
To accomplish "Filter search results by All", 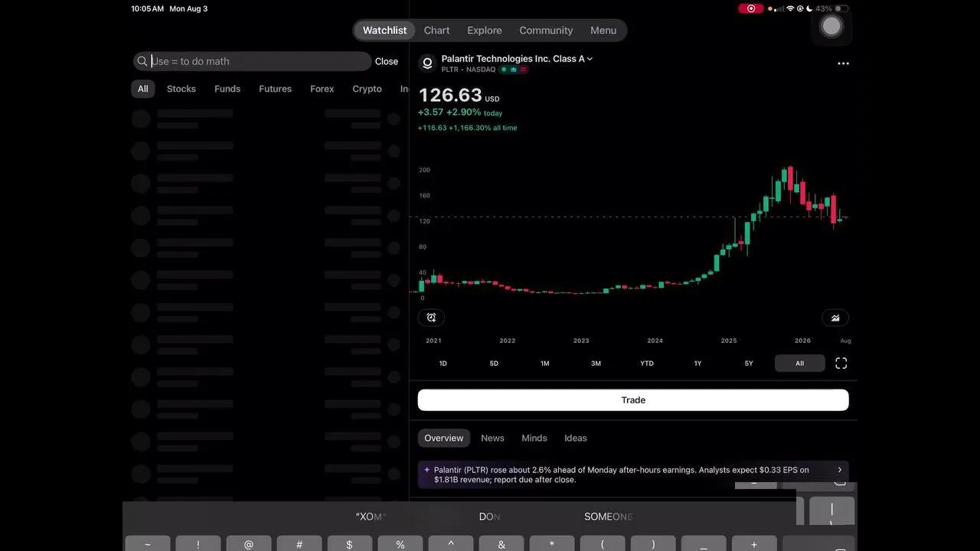I will (x=143, y=89).
